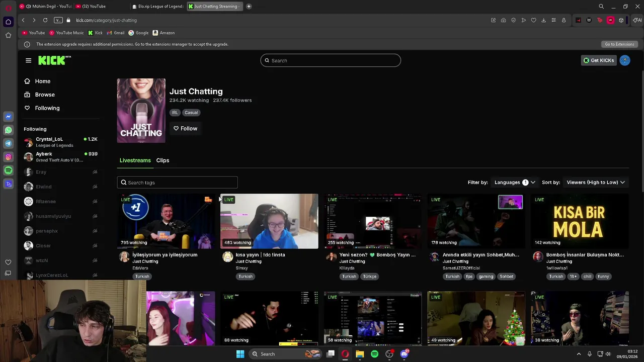The height and width of the screenshot is (362, 644).
Task: Open the ad blocker shield icon
Action: coord(513,20)
